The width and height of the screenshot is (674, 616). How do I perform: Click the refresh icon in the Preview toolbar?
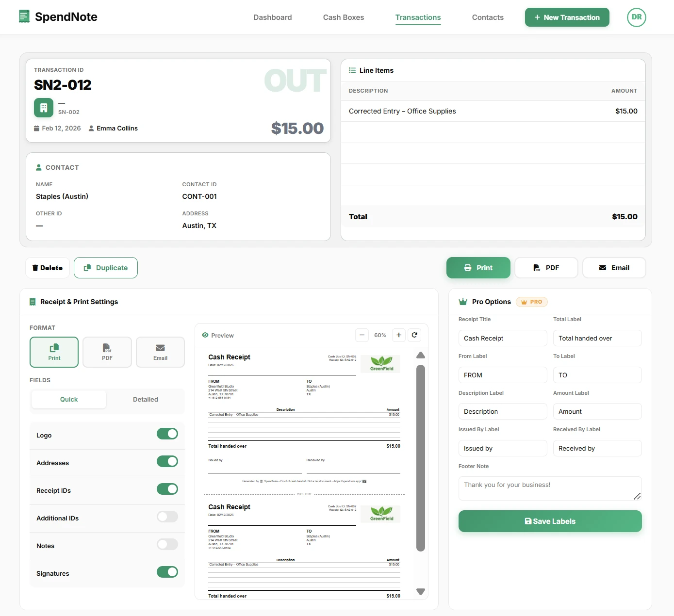click(414, 335)
